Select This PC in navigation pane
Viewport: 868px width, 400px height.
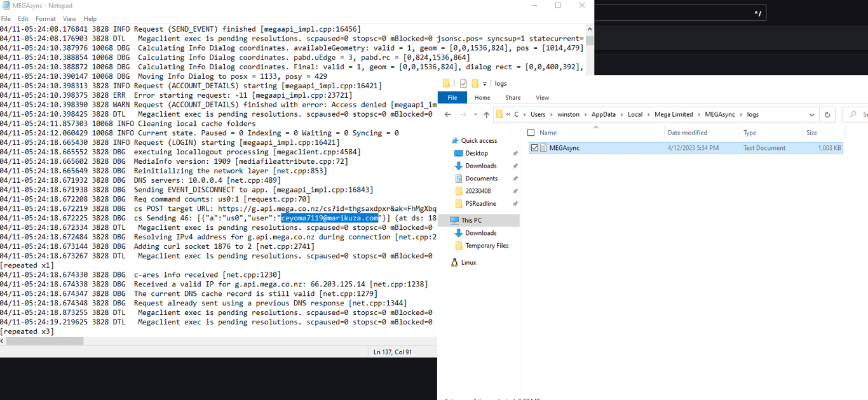[471, 220]
